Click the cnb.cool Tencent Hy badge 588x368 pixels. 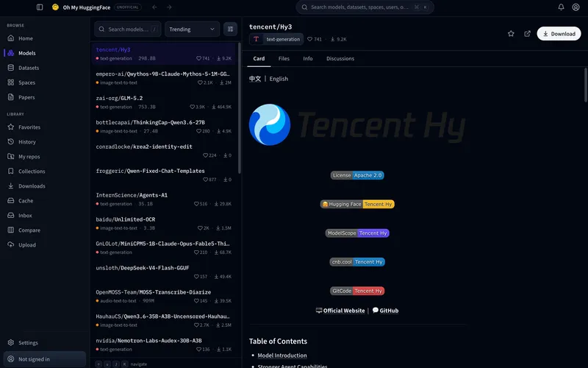pos(357,262)
